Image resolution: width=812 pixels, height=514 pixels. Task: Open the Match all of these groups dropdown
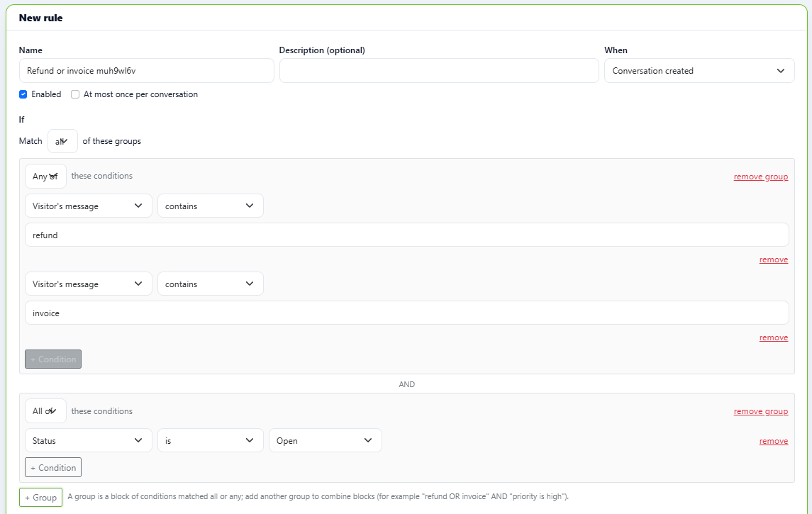pos(62,141)
